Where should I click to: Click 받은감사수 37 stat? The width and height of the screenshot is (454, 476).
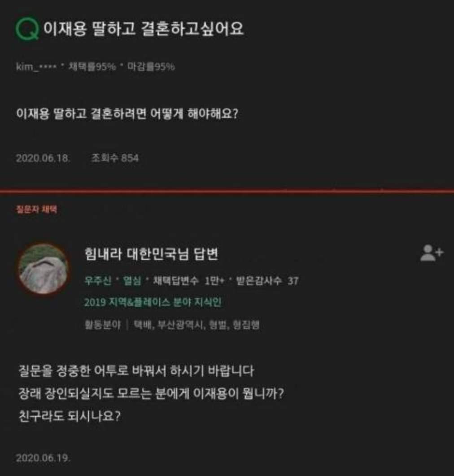[267, 281]
